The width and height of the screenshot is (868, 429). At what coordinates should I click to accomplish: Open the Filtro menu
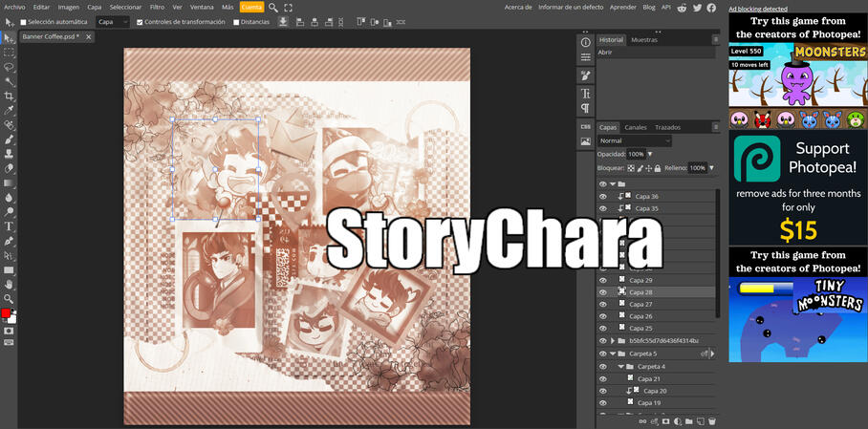157,7
